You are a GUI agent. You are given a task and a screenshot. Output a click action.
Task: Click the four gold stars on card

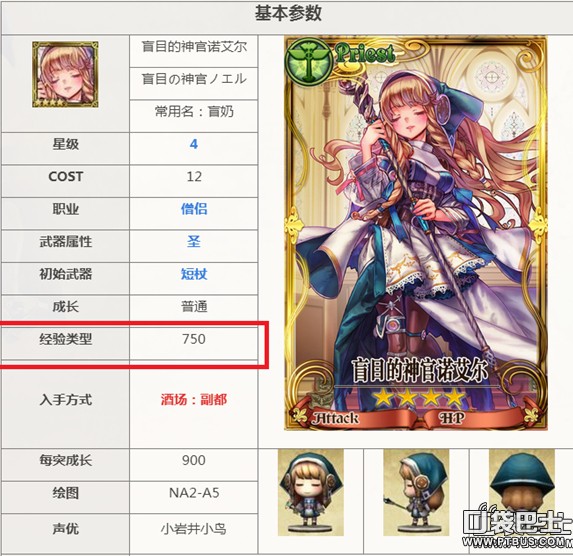[419, 397]
